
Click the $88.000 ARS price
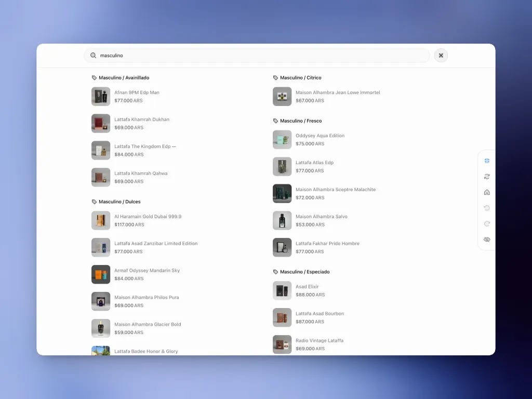click(x=310, y=295)
